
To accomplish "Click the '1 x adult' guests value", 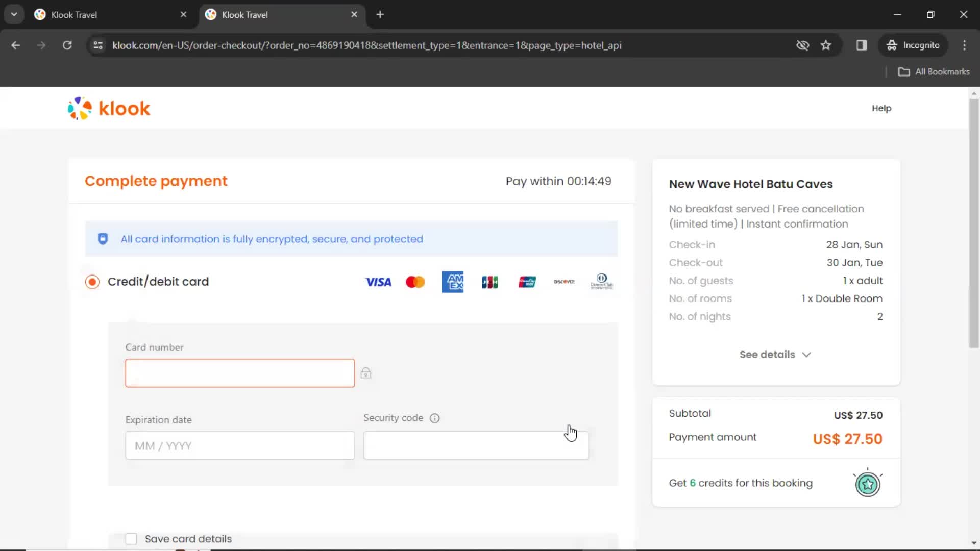I will click(863, 281).
